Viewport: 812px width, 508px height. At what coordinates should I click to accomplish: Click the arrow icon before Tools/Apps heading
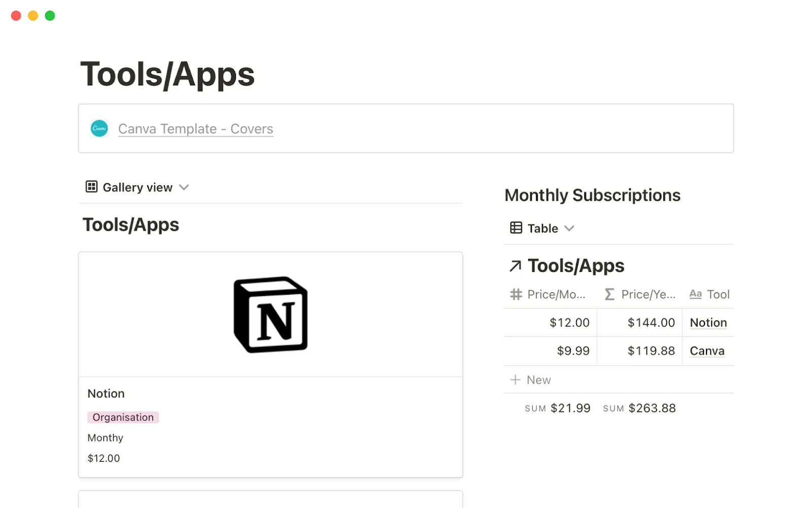(517, 265)
